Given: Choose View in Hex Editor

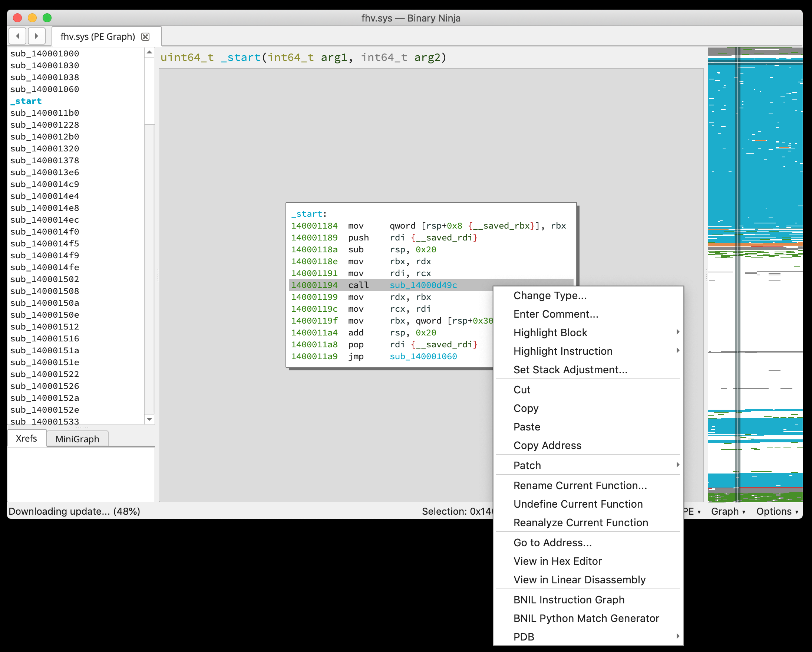Looking at the screenshot, I should pos(557,561).
